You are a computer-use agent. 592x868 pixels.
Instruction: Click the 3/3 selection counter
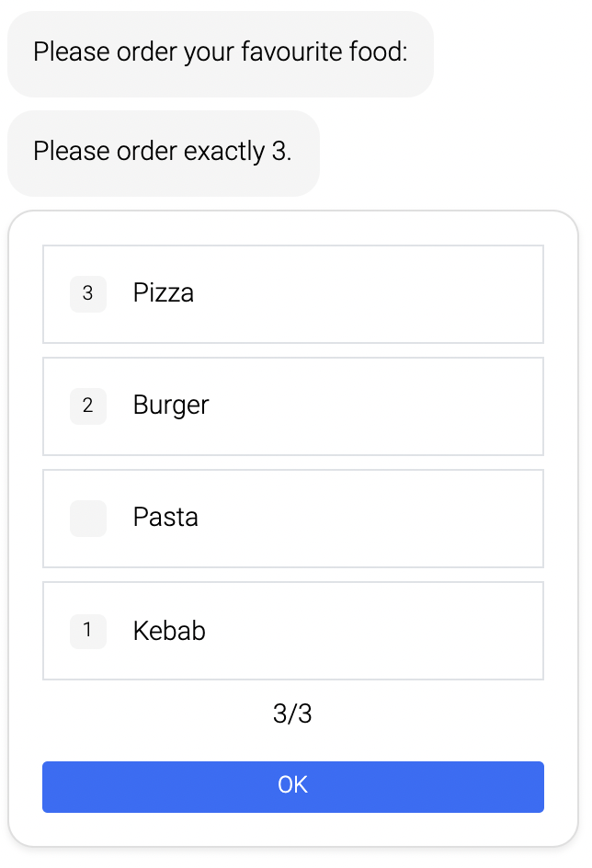tap(292, 714)
